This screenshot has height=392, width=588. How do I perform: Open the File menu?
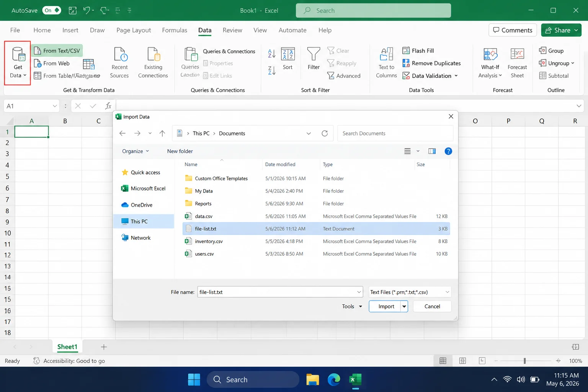point(15,30)
